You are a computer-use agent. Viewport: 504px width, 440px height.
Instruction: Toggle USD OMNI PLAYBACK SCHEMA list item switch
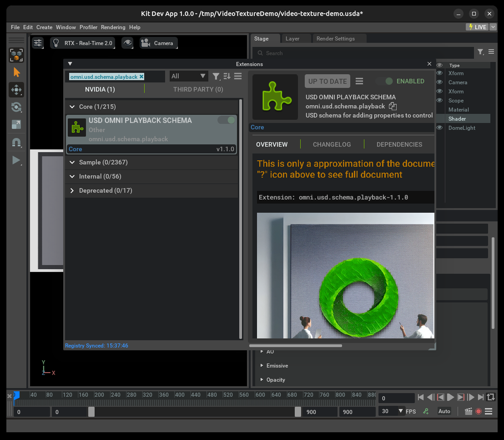click(227, 120)
